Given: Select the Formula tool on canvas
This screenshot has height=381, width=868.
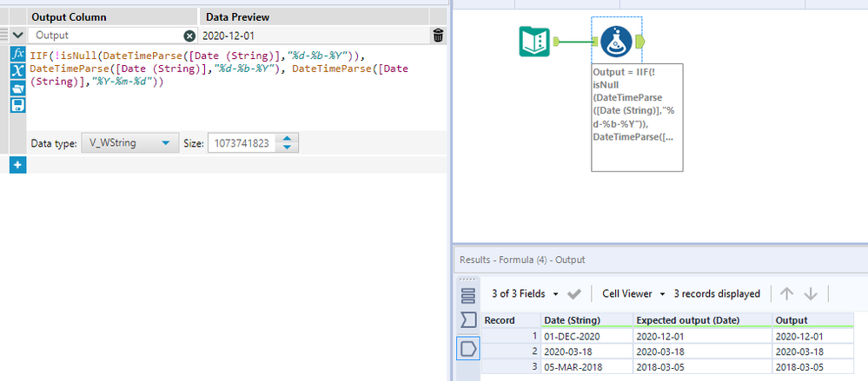Looking at the screenshot, I should (x=617, y=41).
